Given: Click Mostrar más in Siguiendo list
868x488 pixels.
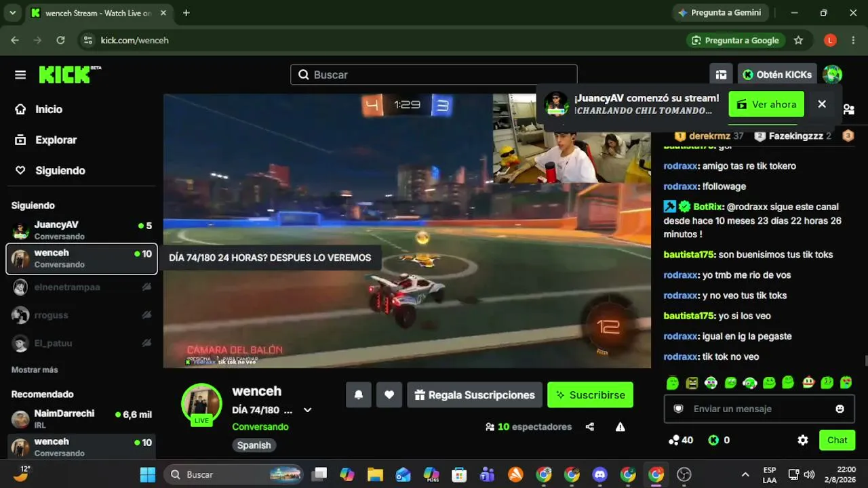Looking at the screenshot, I should [x=35, y=370].
